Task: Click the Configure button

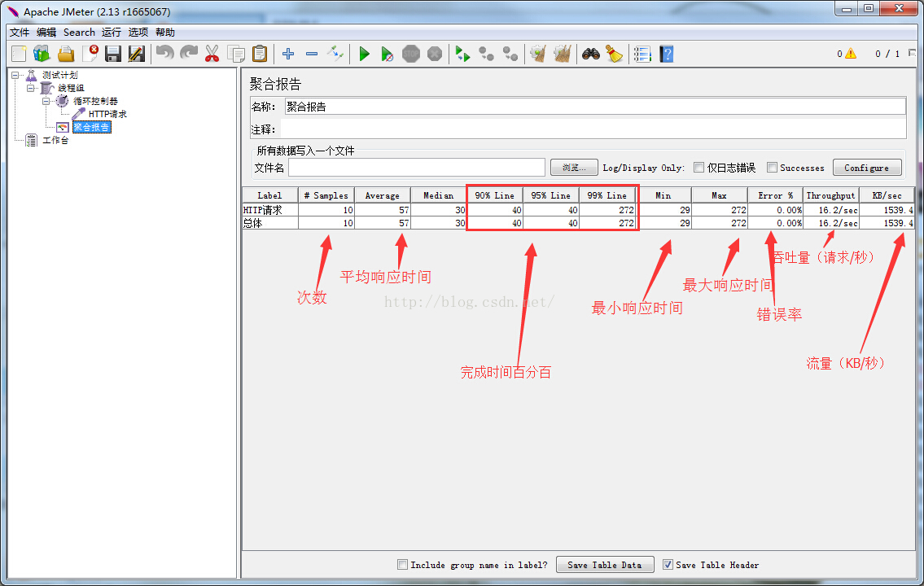Action: coord(867,168)
